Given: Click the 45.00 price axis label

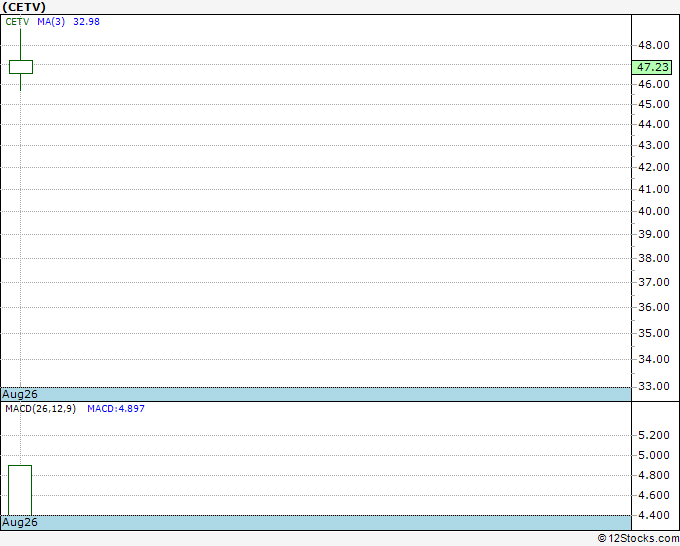Looking at the screenshot, I should pos(654,104).
